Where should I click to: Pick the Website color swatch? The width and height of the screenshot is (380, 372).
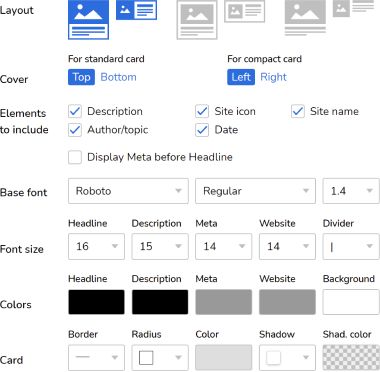coord(287,302)
